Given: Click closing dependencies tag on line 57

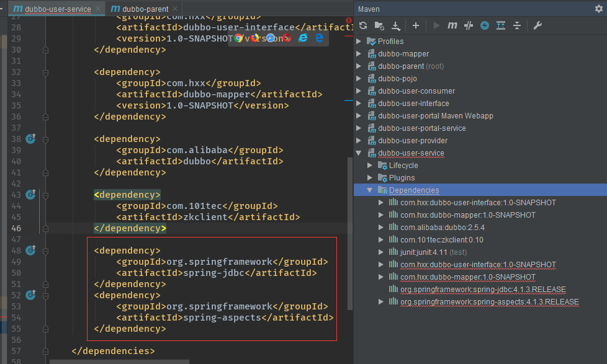Looking at the screenshot, I should [113, 351].
